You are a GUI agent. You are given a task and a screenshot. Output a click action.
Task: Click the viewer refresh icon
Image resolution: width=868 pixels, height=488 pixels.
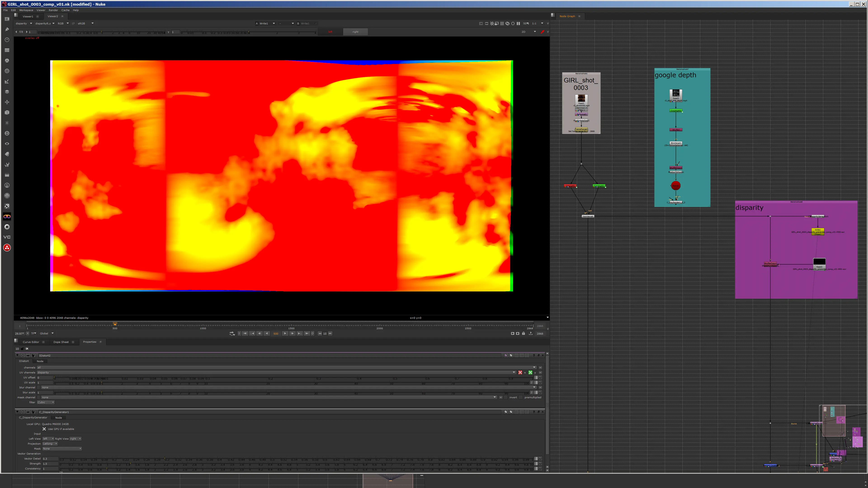[x=507, y=23]
